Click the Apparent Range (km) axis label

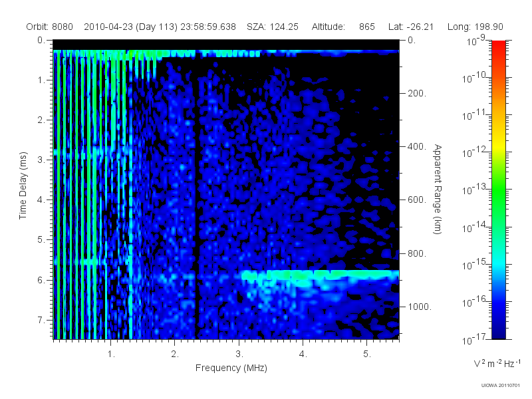438,189
